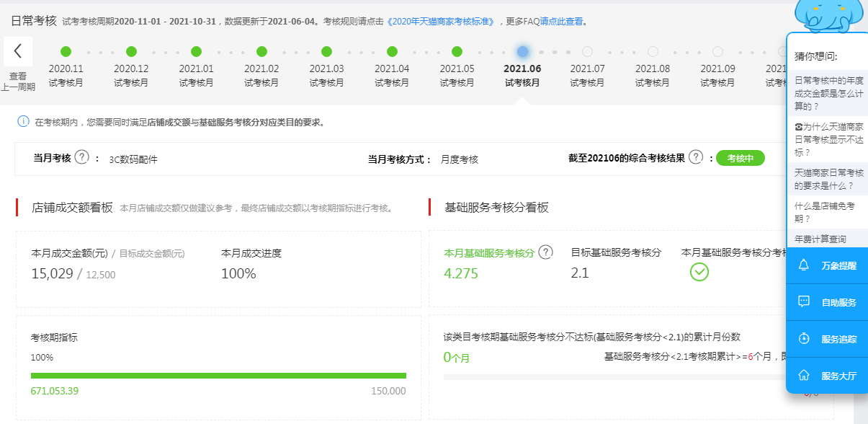Screen dimensions: 868x424
Task: Click the 自助服务 chat icon
Action: click(x=804, y=302)
